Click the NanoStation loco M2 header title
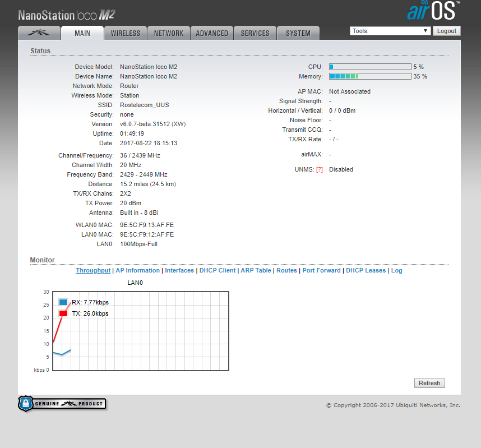This screenshot has height=448, width=481. pos(67,15)
